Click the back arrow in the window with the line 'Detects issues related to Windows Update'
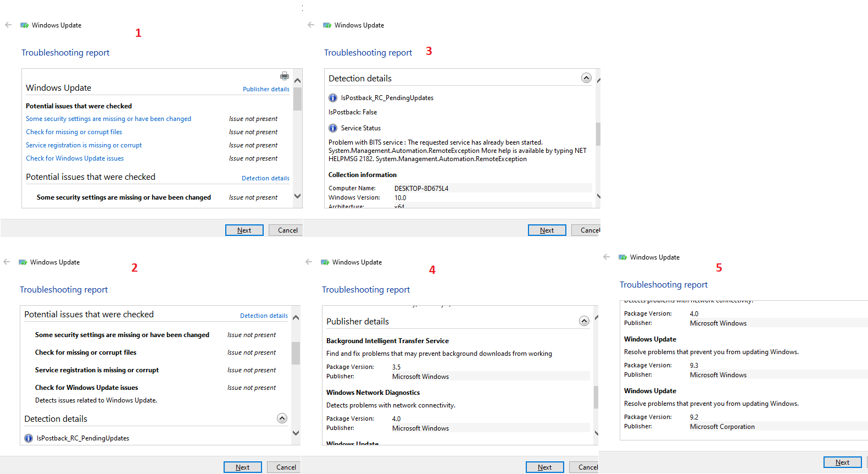 pyautogui.click(x=7, y=262)
